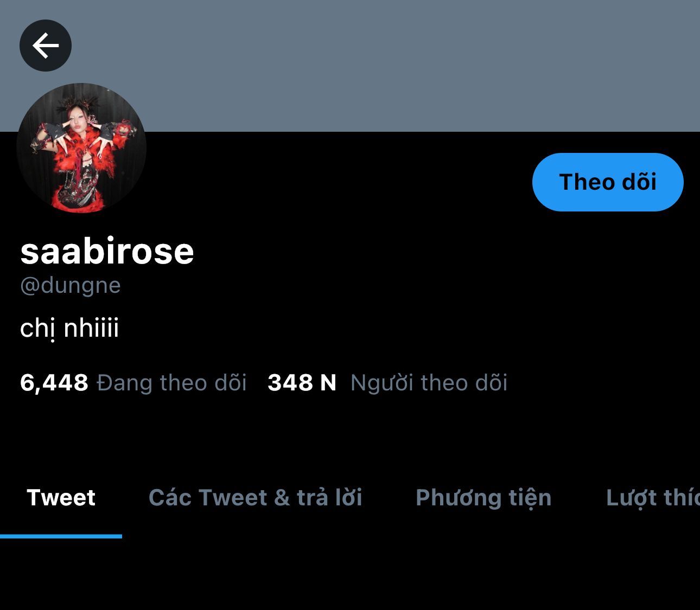Click the saabirose display name

point(107,251)
